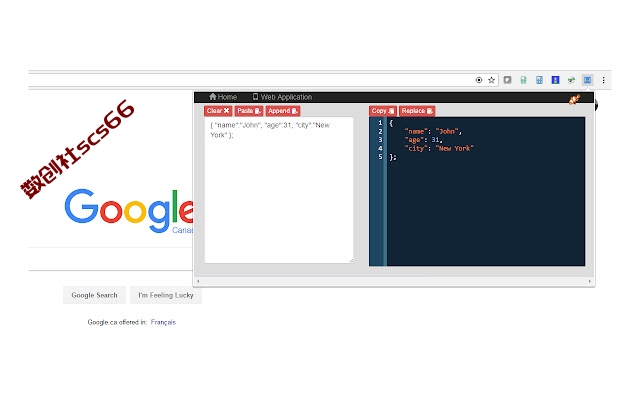Click the gray square extension icon

[507, 80]
